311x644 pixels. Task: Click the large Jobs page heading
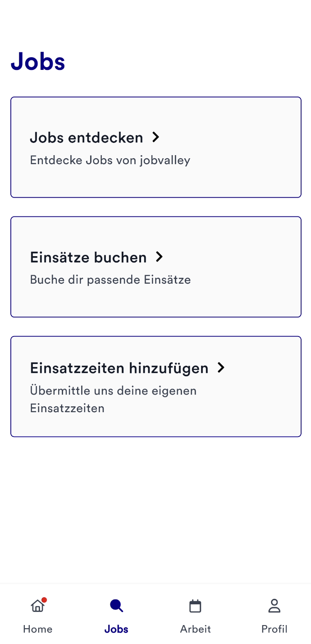point(38,61)
